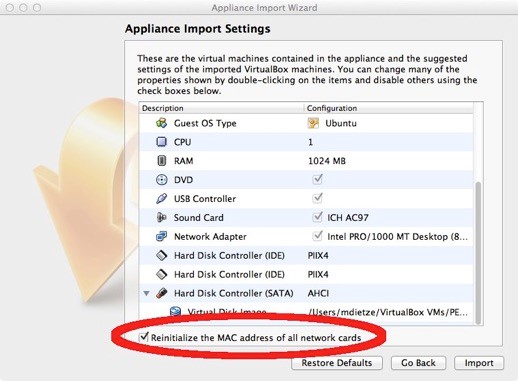Image resolution: width=518 pixels, height=381 pixels.
Task: Click the USB Controller plug icon
Action: (x=162, y=199)
